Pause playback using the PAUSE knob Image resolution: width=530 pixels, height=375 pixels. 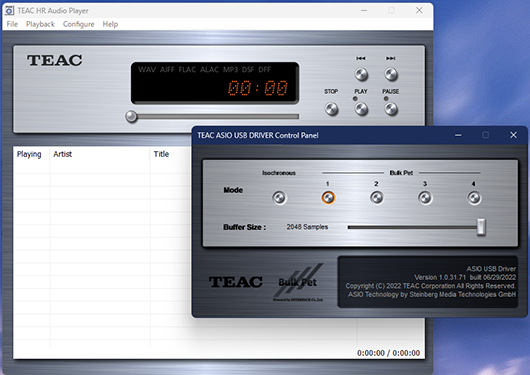(x=391, y=109)
